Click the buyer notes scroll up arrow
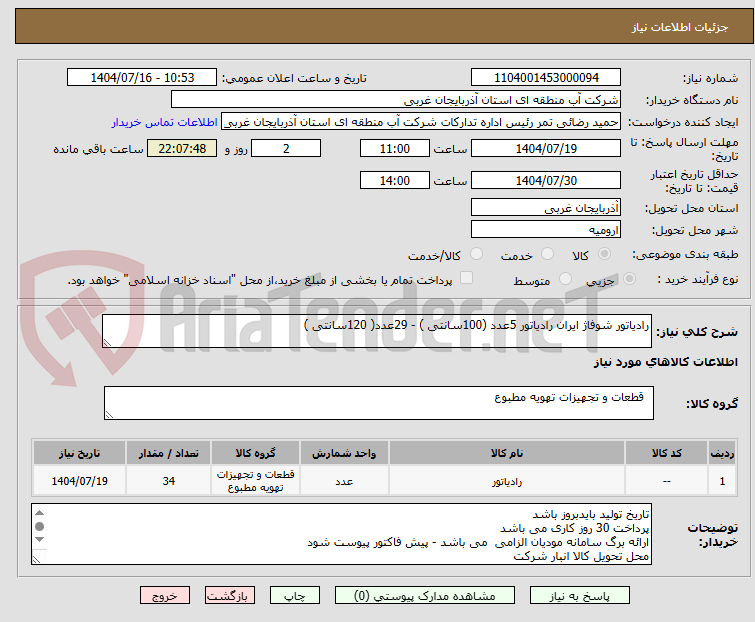Image resolution: width=755 pixels, height=622 pixels. pyautogui.click(x=39, y=513)
